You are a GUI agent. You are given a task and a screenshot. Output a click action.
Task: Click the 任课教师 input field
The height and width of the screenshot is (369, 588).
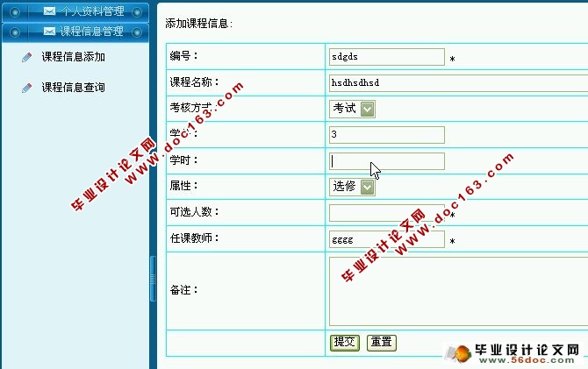pyautogui.click(x=387, y=239)
